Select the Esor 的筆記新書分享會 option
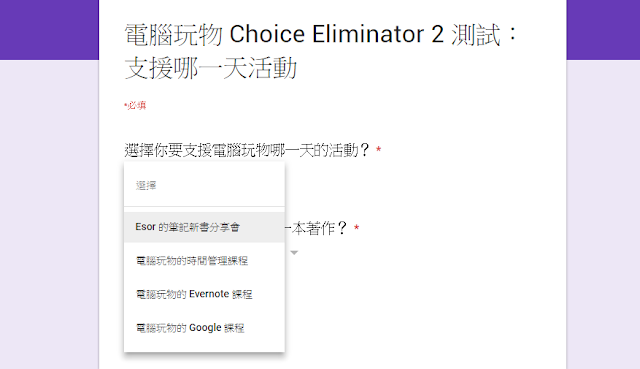 [x=204, y=227]
